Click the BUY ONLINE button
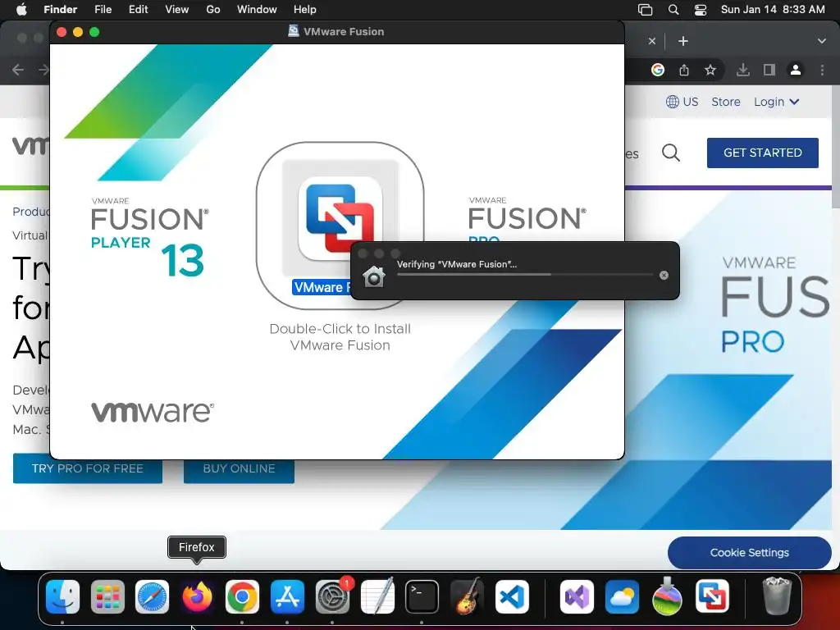 (239, 468)
